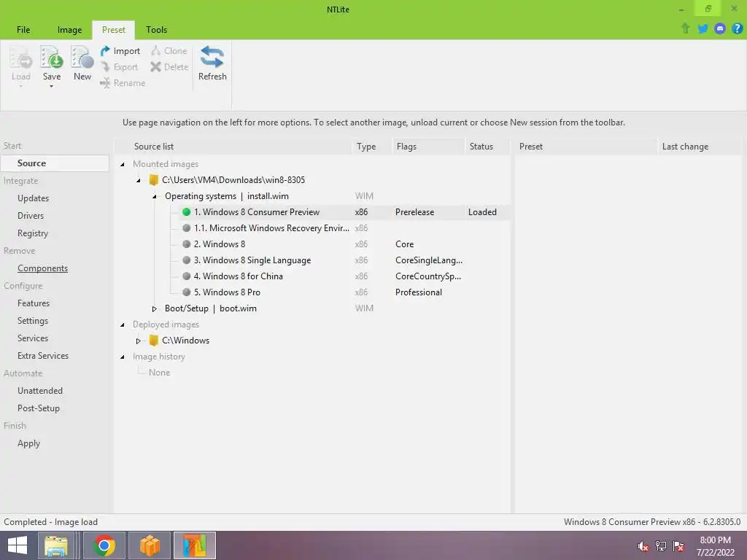Open the Features page

pos(34,303)
